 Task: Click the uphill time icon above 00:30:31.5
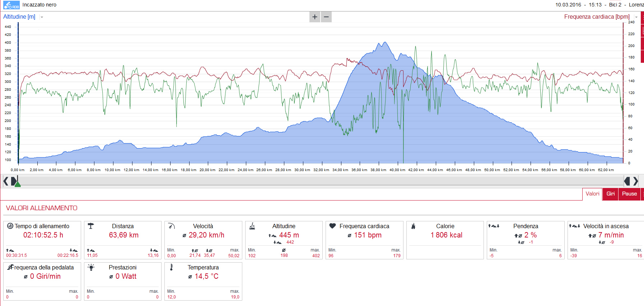[10, 250]
